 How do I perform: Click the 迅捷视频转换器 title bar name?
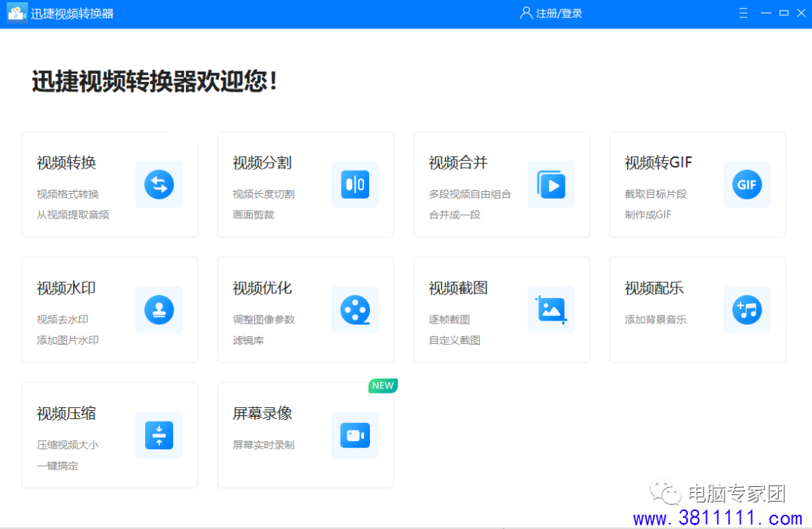click(x=72, y=14)
